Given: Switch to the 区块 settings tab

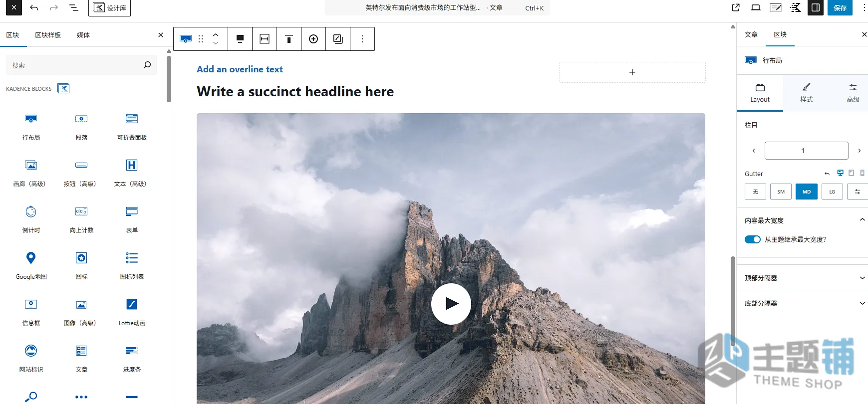Looking at the screenshot, I should click(780, 34).
